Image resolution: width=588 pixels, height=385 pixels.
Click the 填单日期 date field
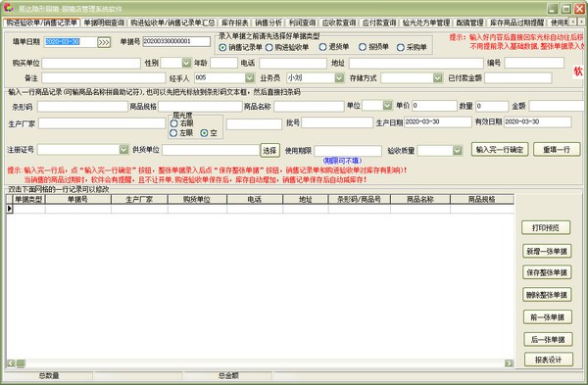(71, 42)
